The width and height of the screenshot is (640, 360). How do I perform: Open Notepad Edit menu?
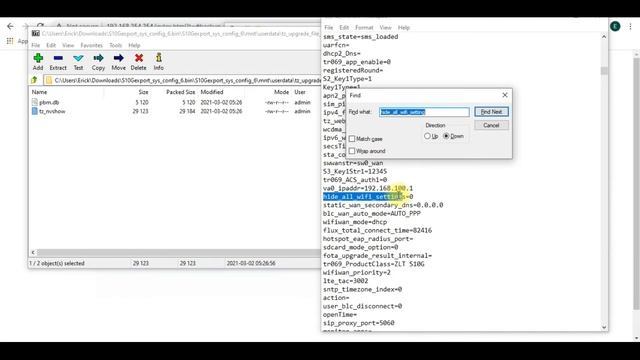click(x=344, y=27)
